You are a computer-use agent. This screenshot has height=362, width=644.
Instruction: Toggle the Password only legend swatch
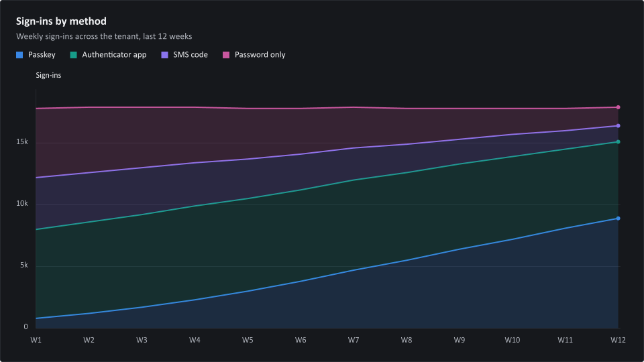point(226,55)
